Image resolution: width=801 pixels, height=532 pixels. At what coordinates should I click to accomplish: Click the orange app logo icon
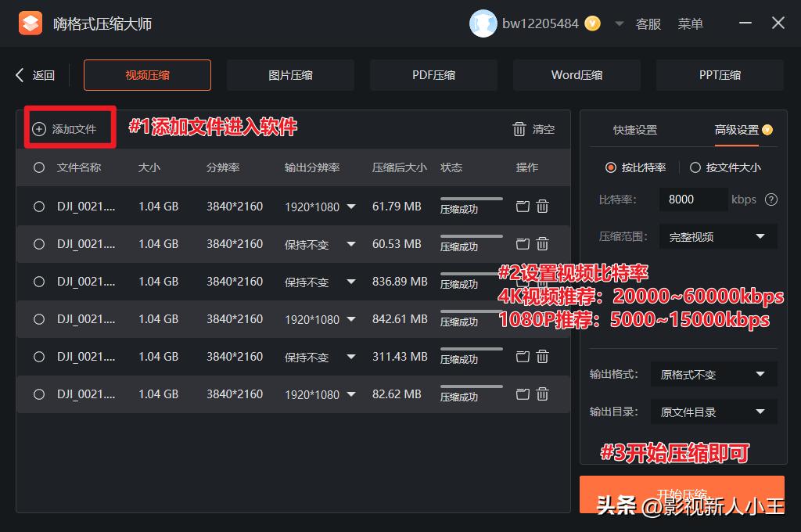click(x=31, y=23)
